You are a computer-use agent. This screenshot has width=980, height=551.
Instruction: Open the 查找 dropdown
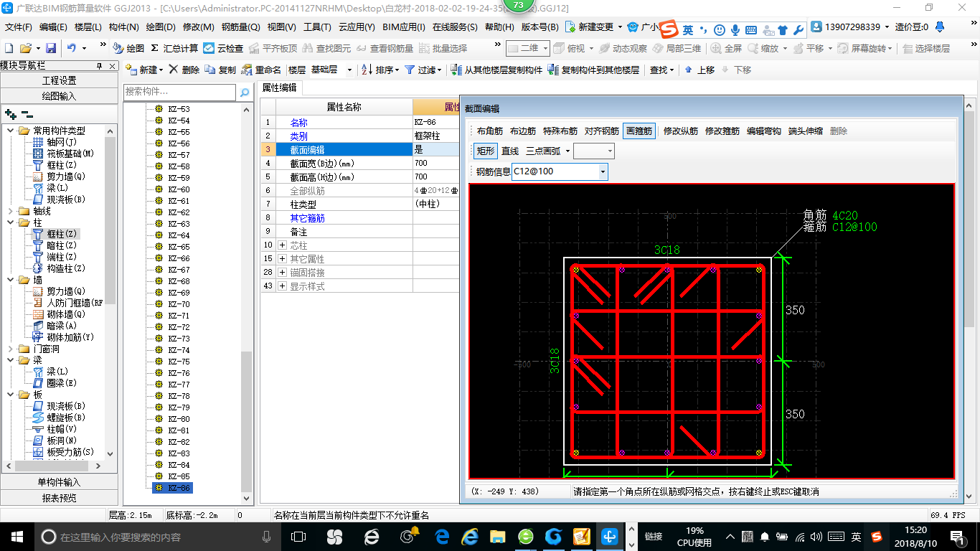coord(661,70)
